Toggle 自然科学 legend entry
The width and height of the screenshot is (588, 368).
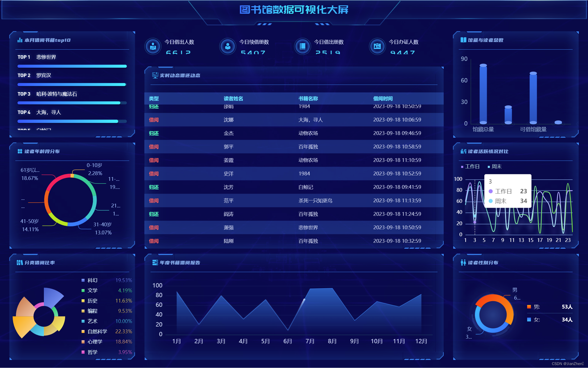(x=94, y=332)
